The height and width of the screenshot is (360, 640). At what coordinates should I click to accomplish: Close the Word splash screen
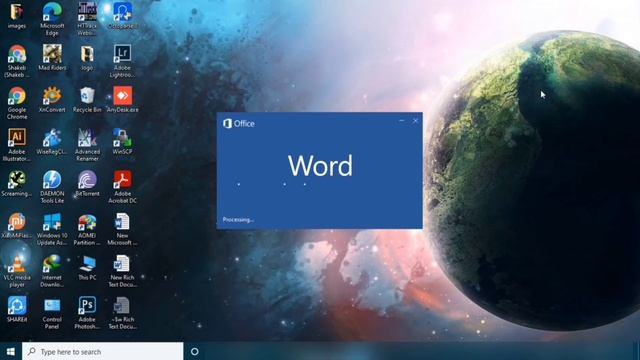coord(416,120)
